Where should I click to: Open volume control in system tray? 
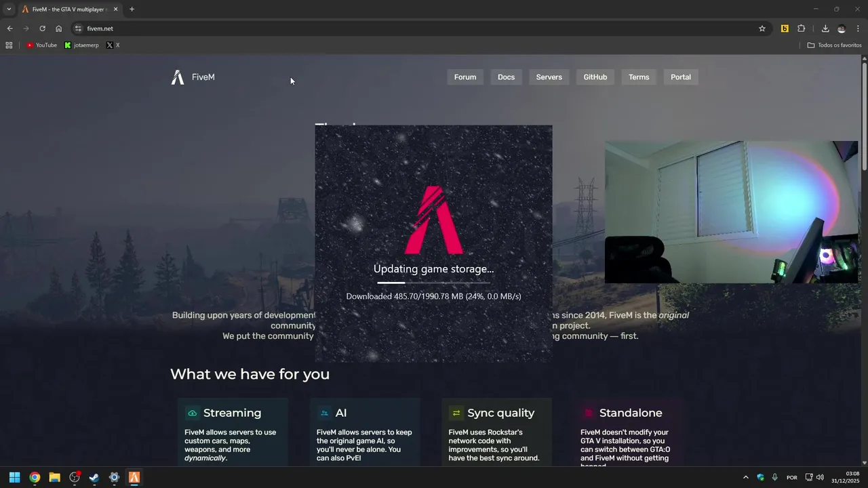[821, 477]
